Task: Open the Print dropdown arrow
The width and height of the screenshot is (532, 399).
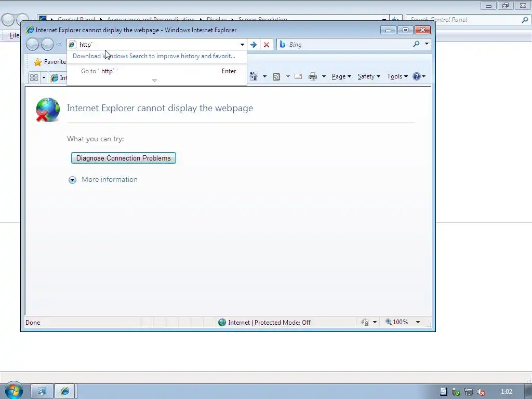Action: [x=324, y=76]
